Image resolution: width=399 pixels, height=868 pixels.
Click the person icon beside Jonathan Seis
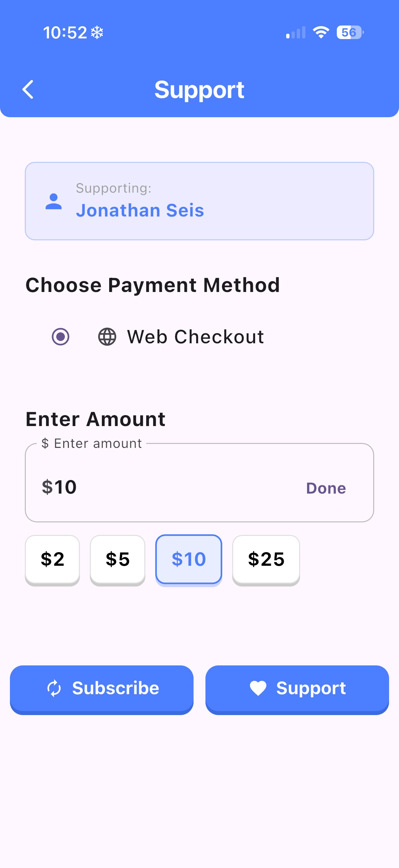click(54, 202)
